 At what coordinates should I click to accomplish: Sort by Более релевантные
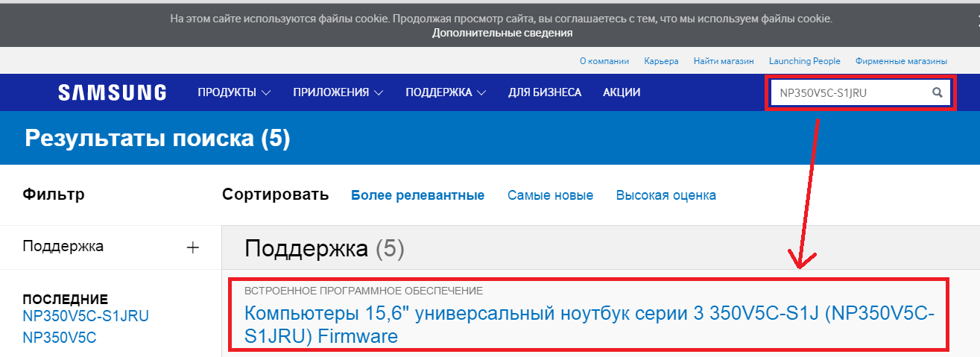[x=418, y=195]
